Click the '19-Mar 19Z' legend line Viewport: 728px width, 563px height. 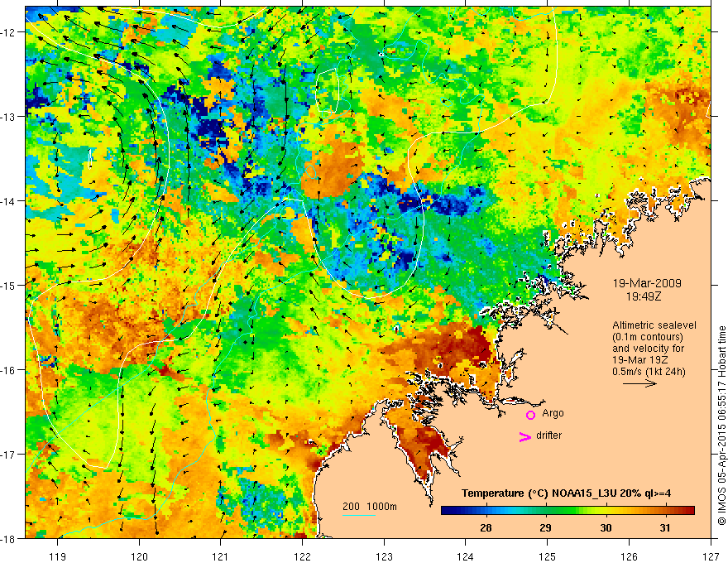coord(639,360)
